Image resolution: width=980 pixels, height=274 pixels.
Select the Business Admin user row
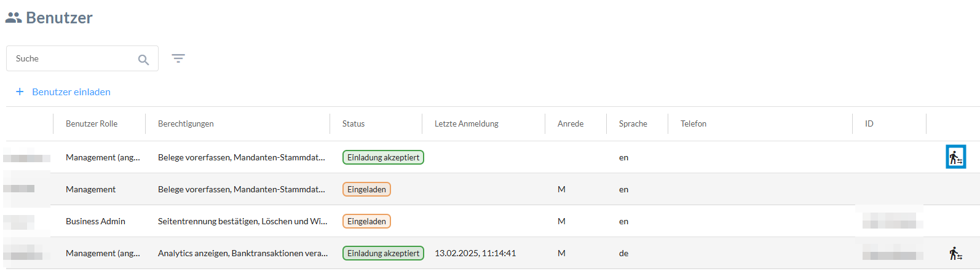point(95,221)
